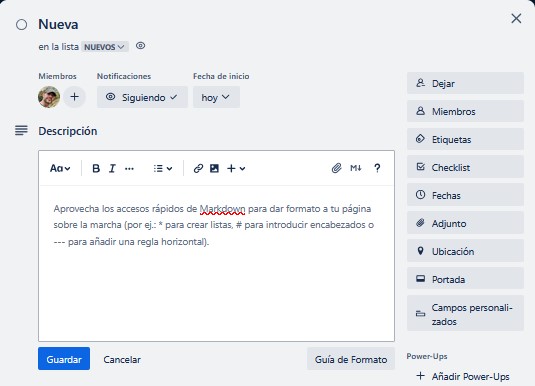This screenshot has height=386, width=535.
Task: Open the Etiquetas labels menu
Action: pyautogui.click(x=465, y=139)
